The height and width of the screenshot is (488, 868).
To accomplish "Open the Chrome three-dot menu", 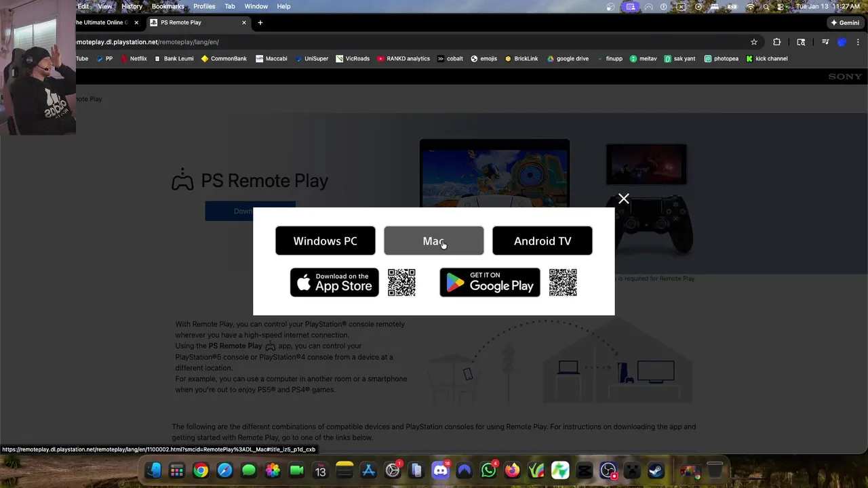I will (x=858, y=42).
